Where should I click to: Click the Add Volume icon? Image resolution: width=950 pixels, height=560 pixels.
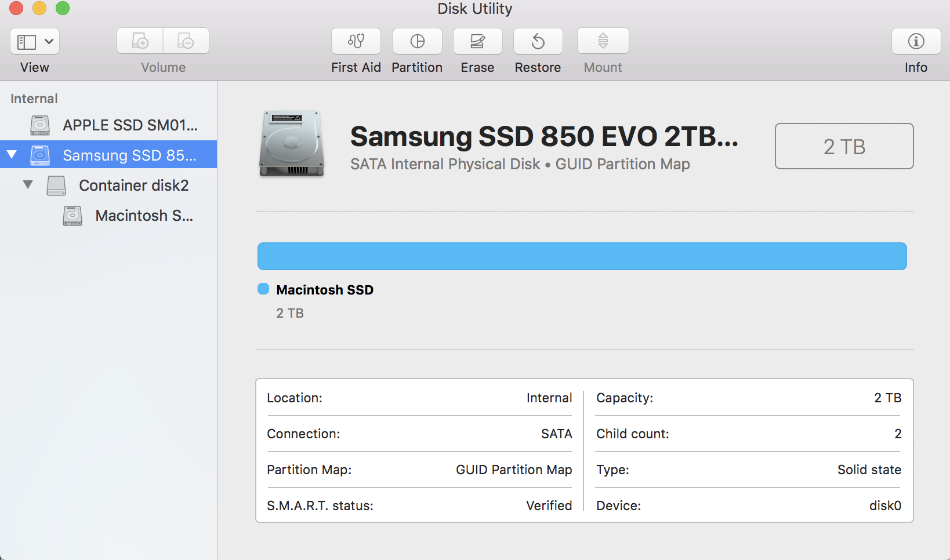(140, 41)
